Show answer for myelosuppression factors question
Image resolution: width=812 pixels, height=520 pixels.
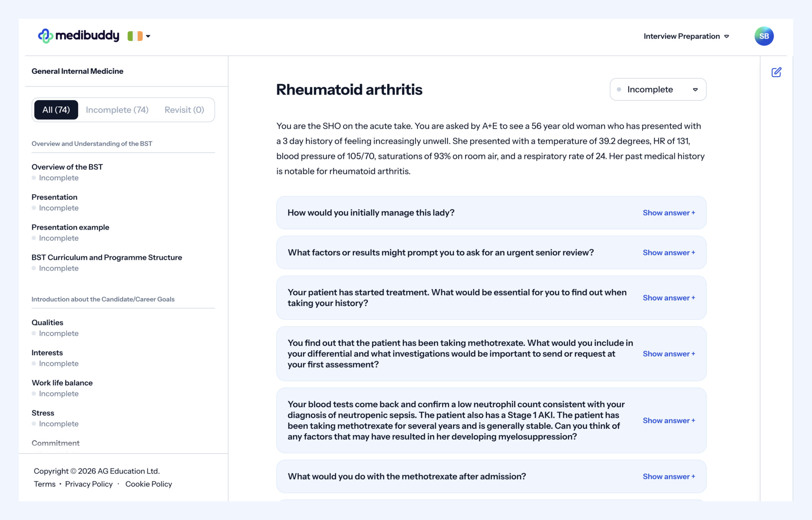[x=668, y=420]
